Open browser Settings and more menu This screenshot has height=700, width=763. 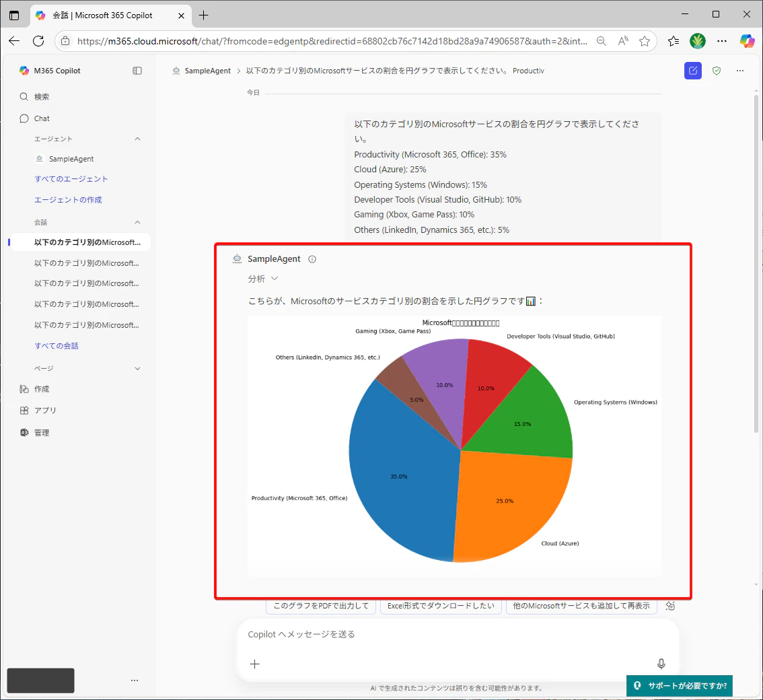722,41
